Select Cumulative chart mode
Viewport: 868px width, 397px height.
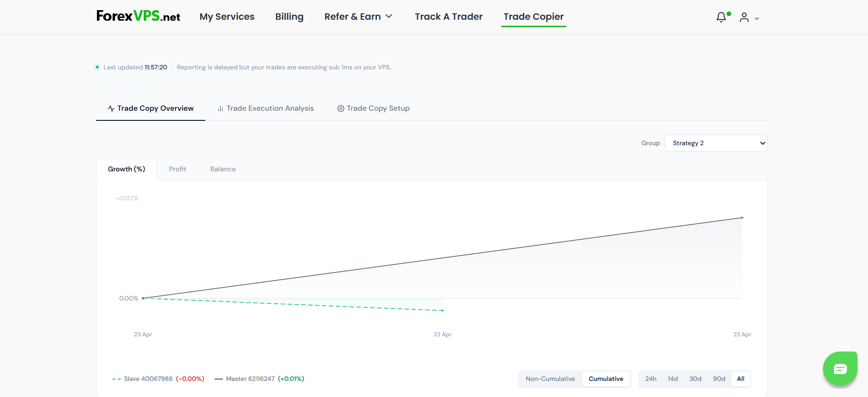tap(606, 379)
